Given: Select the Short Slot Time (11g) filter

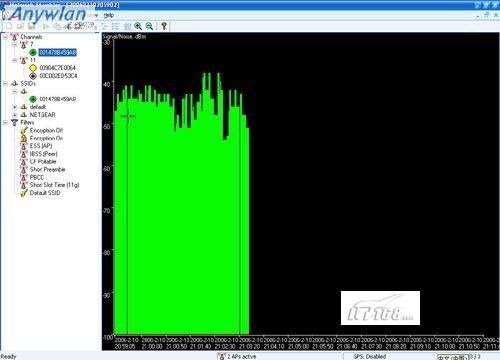Looking at the screenshot, I should point(54,185).
